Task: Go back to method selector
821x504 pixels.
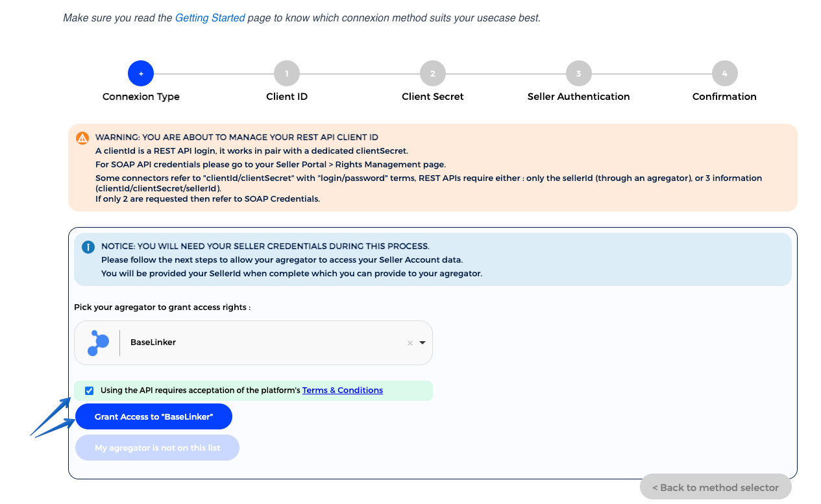Action: pos(715,487)
